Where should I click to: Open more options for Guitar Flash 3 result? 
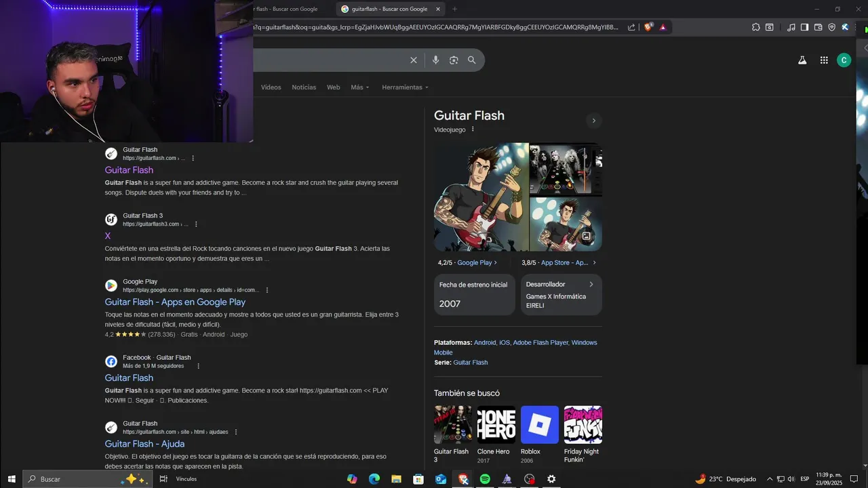196,224
